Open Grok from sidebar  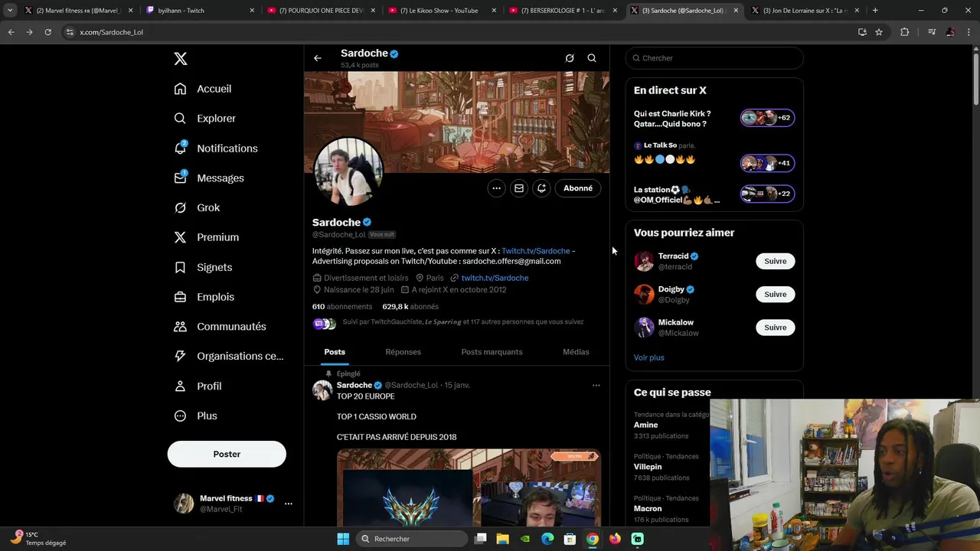point(197,207)
